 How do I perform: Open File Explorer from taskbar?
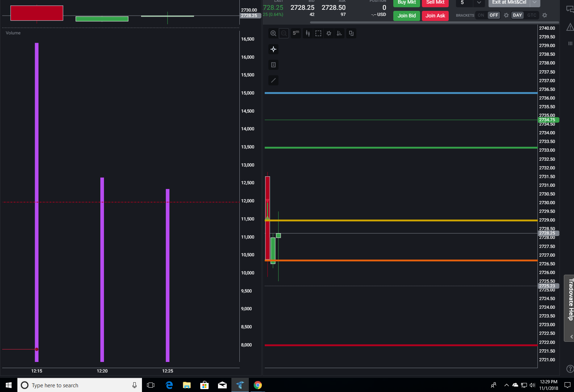click(187, 385)
